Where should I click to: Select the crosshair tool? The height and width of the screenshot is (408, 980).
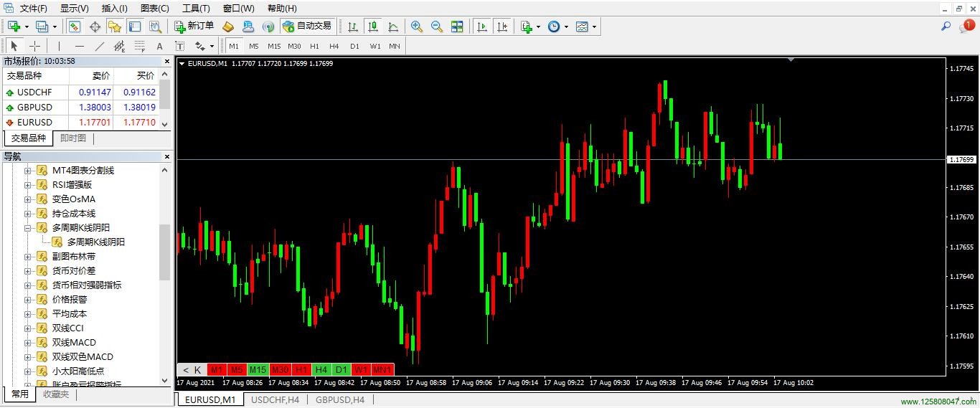34,46
